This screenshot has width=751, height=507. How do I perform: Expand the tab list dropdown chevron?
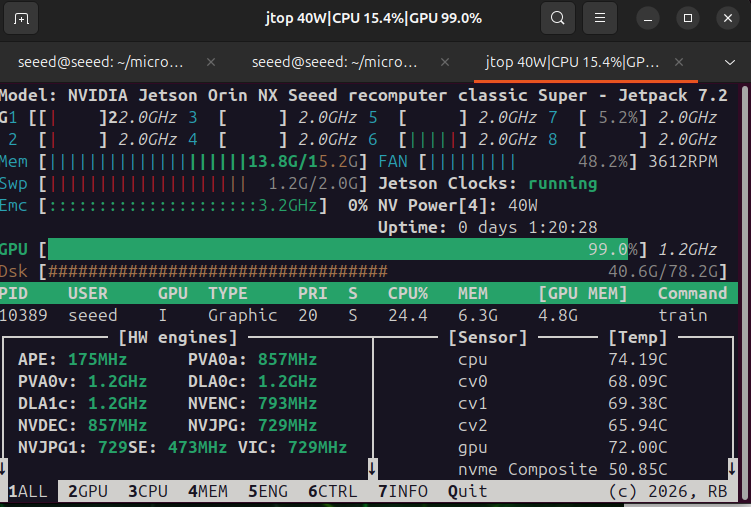pos(729,63)
